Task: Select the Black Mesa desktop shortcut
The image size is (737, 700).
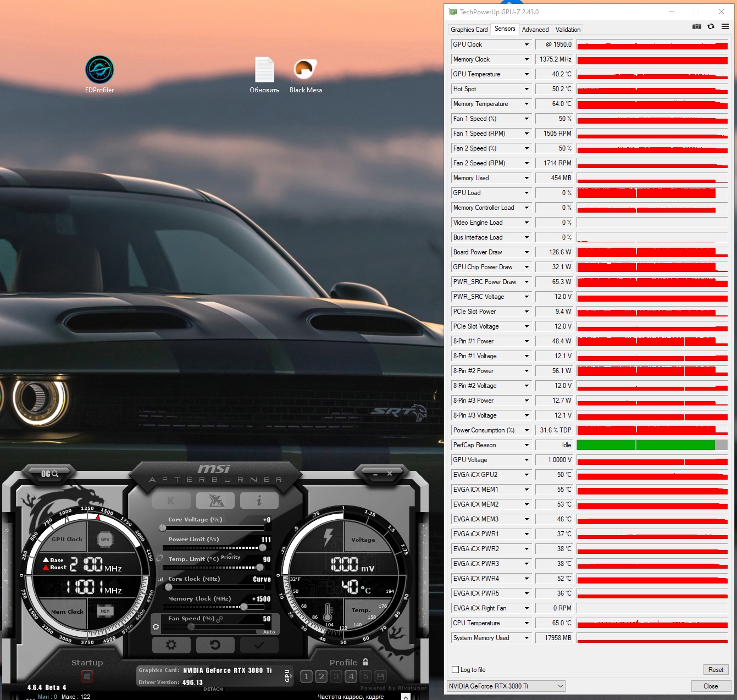Action: pyautogui.click(x=306, y=75)
